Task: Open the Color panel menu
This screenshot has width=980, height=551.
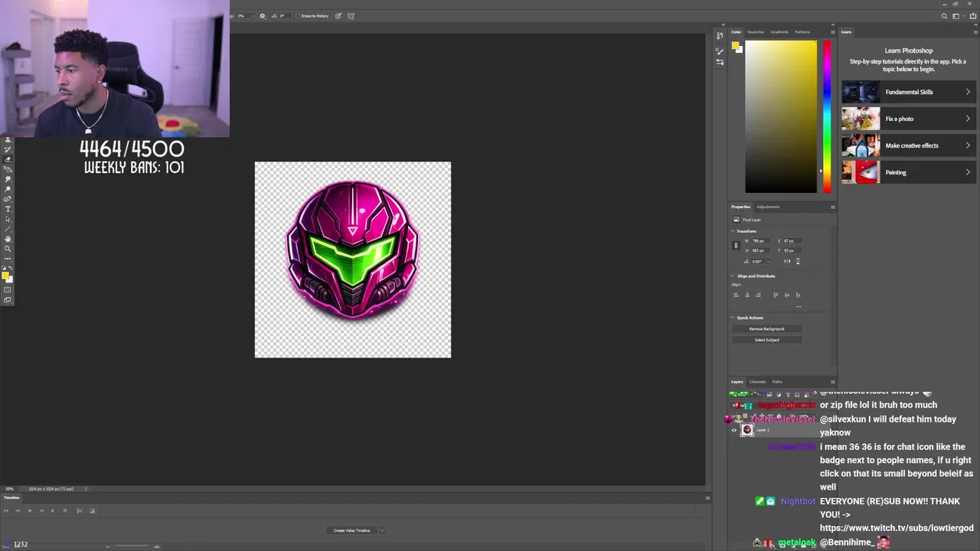Action: point(833,32)
